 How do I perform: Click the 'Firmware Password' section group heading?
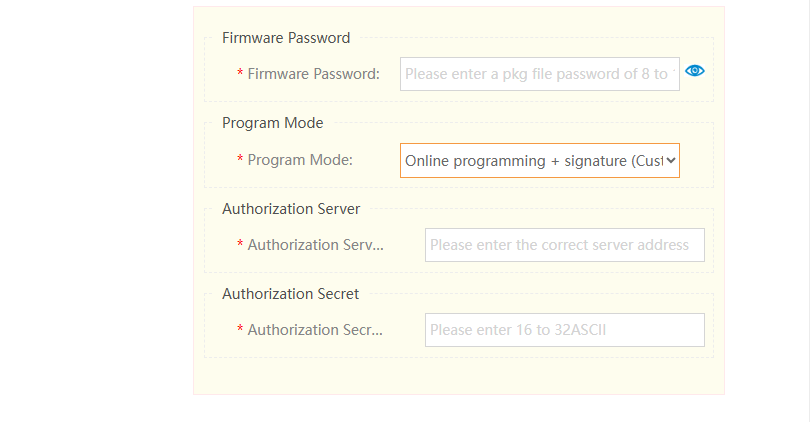click(286, 38)
